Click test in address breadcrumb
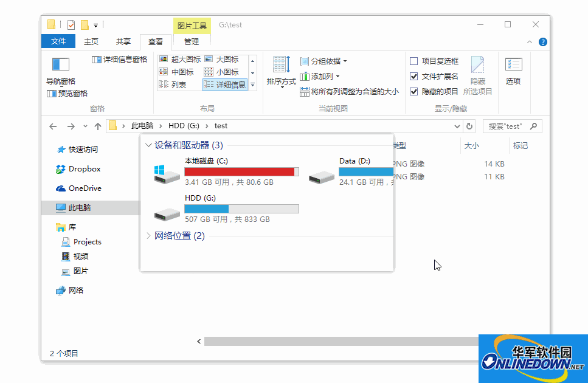588x383 pixels. click(221, 126)
